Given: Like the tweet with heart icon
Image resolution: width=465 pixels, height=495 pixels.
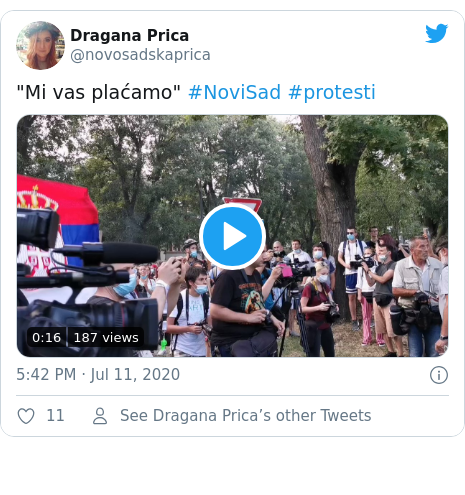Looking at the screenshot, I should tap(26, 416).
